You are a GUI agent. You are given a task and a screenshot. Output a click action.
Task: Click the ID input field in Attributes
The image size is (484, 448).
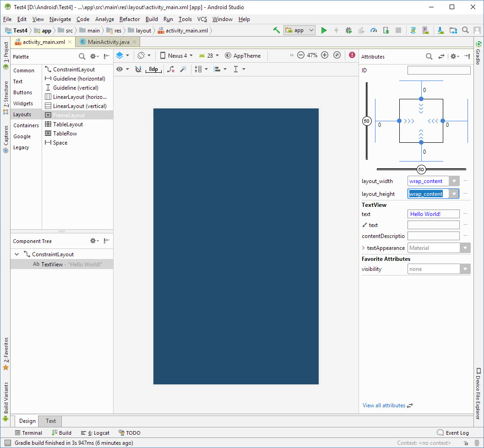coord(438,70)
